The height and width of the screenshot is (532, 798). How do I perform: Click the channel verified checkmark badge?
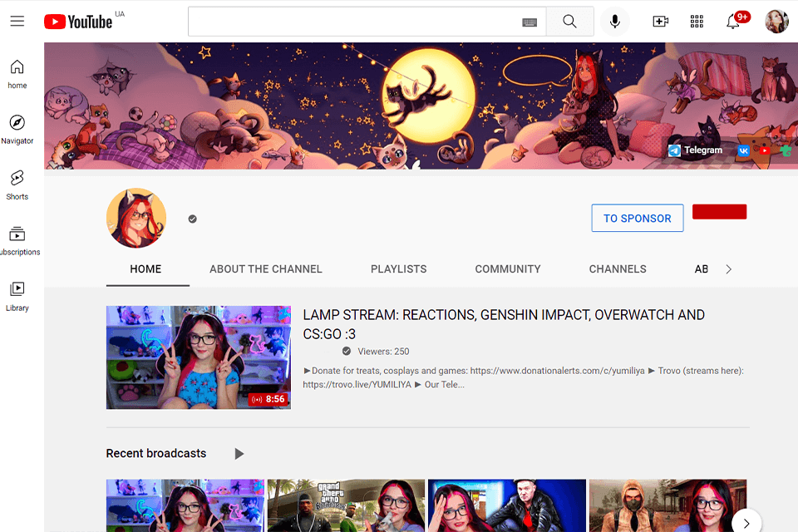pos(192,219)
